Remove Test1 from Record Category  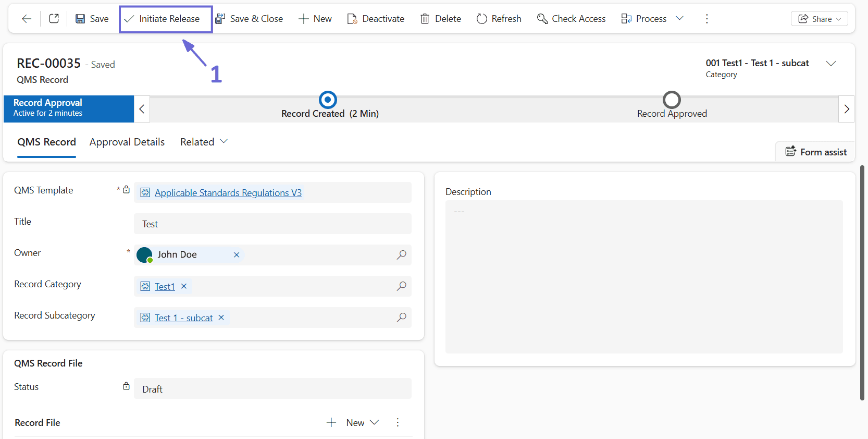pos(184,286)
